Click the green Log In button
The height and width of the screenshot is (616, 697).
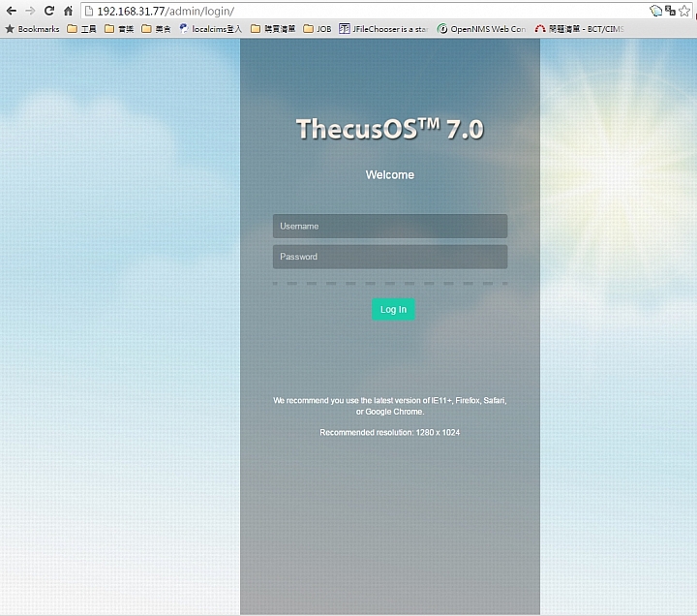393,309
